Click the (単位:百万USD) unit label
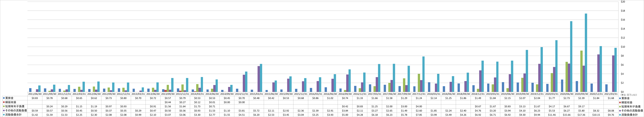 click(629, 95)
